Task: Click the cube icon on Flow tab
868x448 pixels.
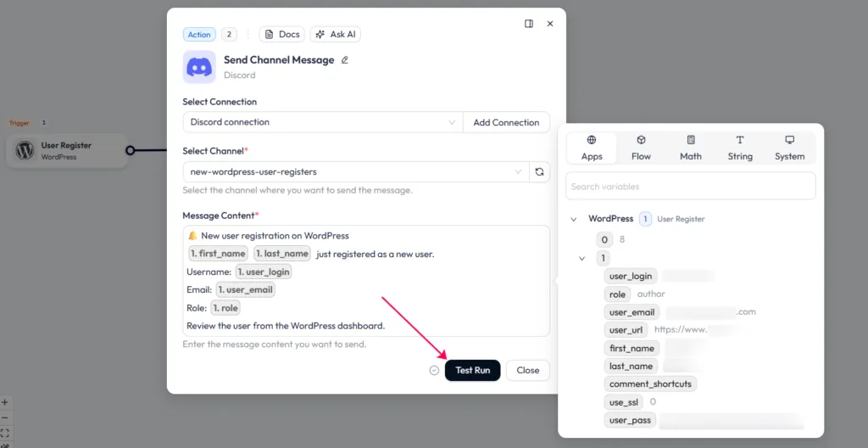Action: coord(641,140)
